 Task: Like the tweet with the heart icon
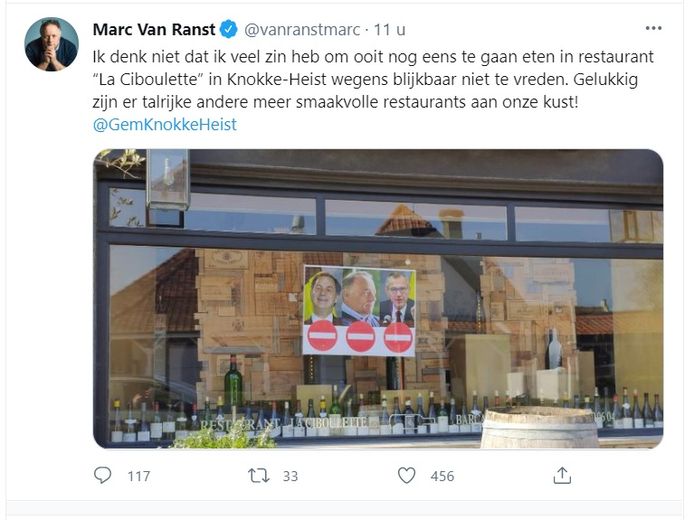[x=407, y=476]
